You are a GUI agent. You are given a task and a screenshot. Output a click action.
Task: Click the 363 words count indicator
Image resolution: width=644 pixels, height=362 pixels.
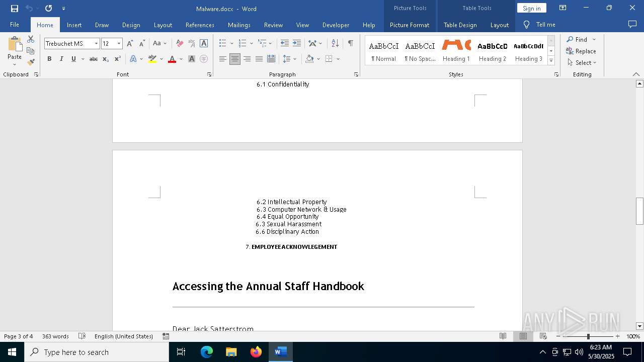pos(55,336)
